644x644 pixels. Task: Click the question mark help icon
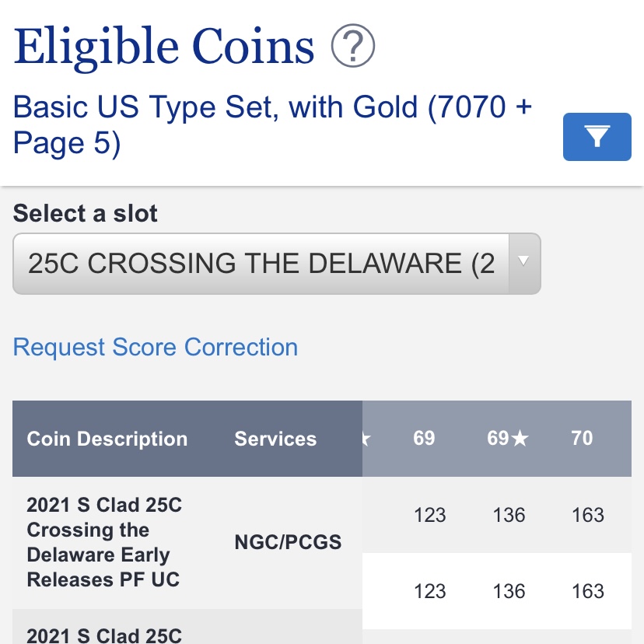pyautogui.click(x=353, y=46)
